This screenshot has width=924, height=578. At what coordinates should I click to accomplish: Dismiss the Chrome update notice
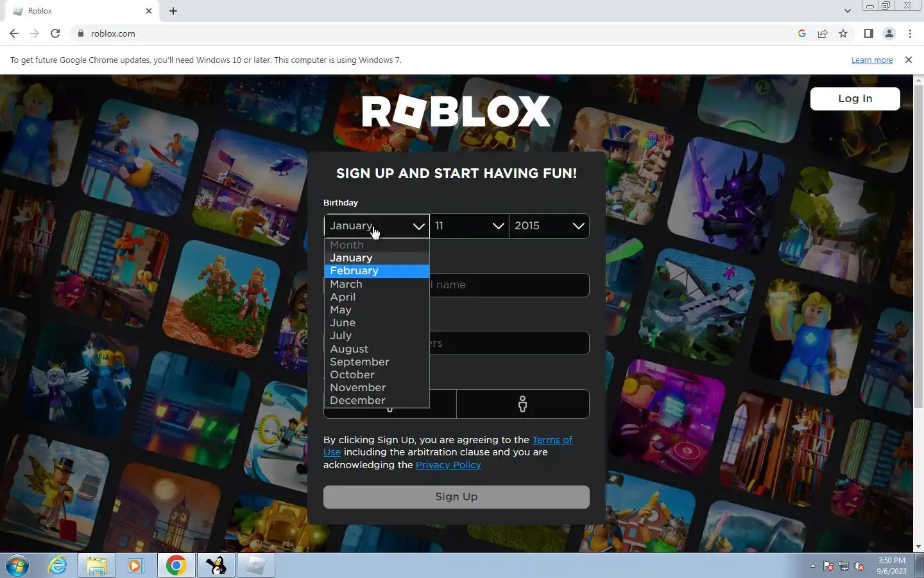point(908,60)
